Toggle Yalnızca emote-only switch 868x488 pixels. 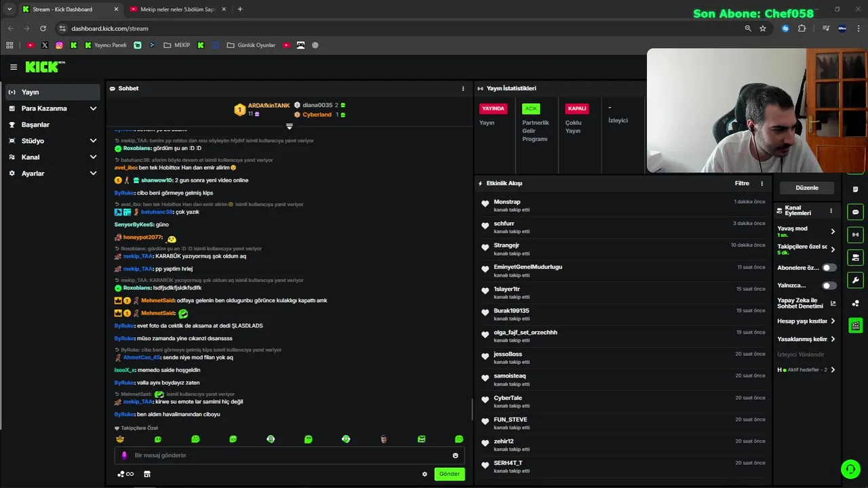[829, 285]
